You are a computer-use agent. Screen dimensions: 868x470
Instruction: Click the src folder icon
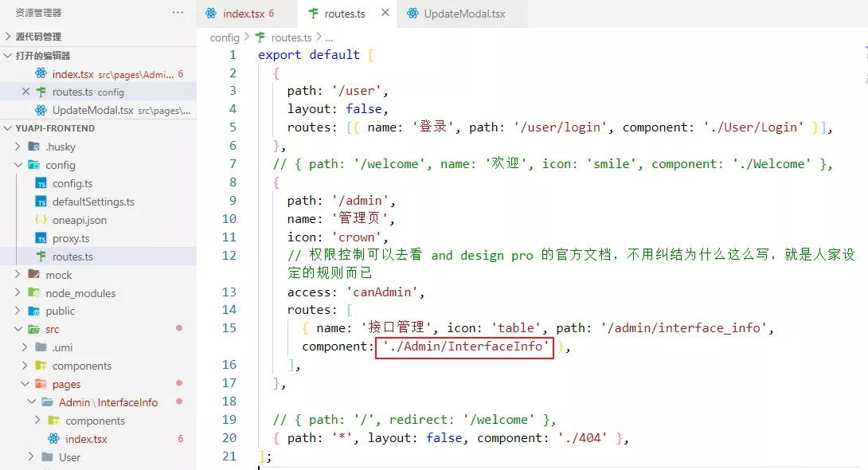(x=33, y=329)
